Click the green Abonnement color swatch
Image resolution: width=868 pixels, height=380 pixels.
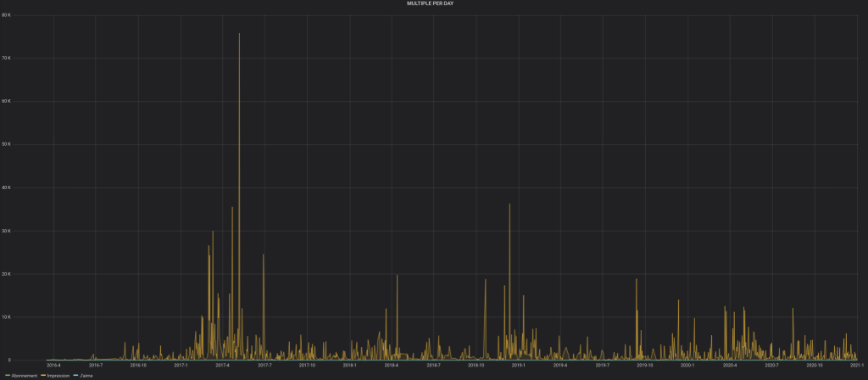coord(7,375)
